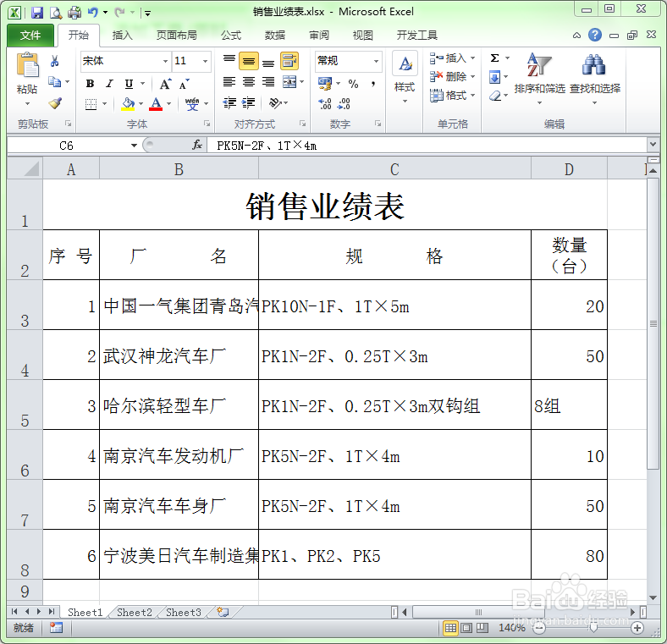Toggle Bold formatting
Image resolution: width=667 pixels, height=644 pixels.
pyautogui.click(x=90, y=84)
